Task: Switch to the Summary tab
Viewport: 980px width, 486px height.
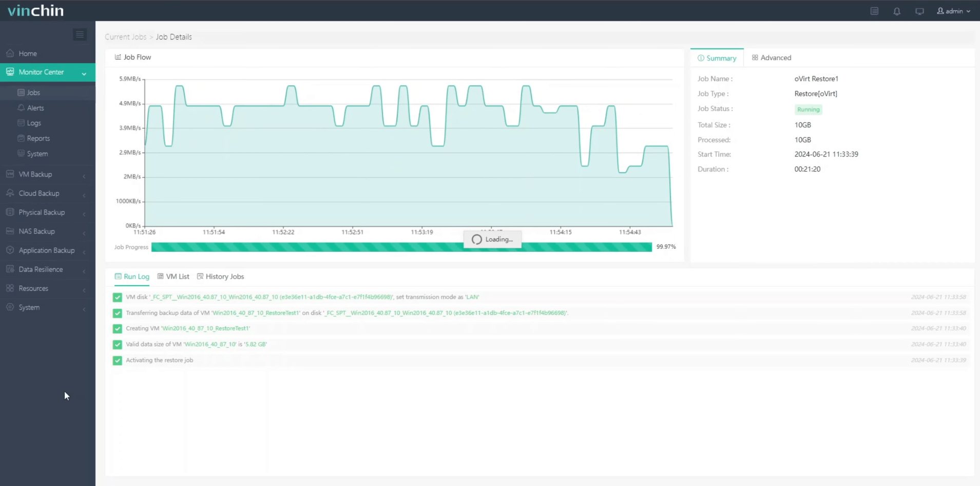Action: [717, 58]
